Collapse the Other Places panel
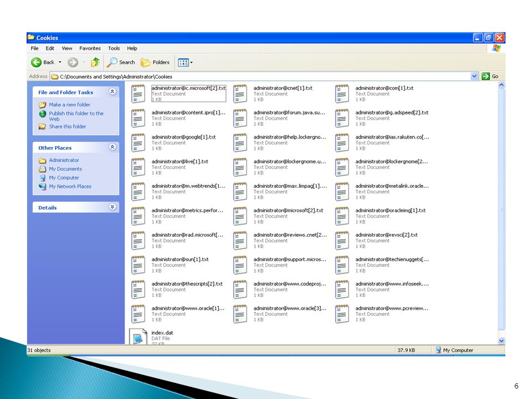 click(112, 147)
